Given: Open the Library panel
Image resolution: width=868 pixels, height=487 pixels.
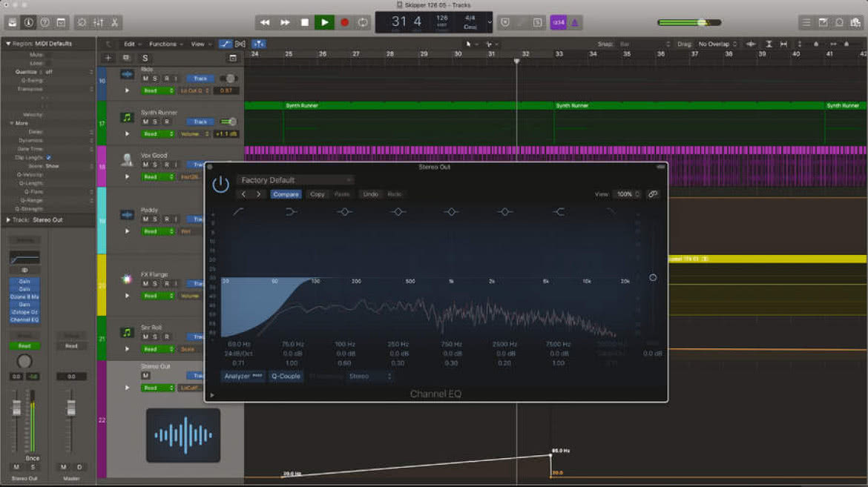Looking at the screenshot, I should tap(12, 23).
